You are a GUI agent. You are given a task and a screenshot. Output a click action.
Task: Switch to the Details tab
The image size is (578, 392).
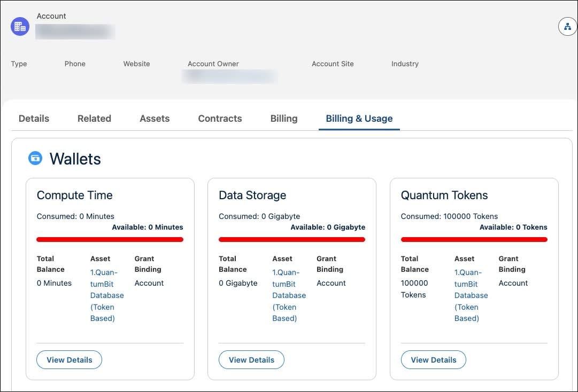pyautogui.click(x=33, y=118)
